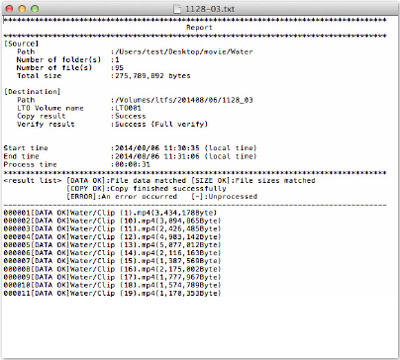
Task: Click the Number of file(s) line
Action: [x=70, y=68]
